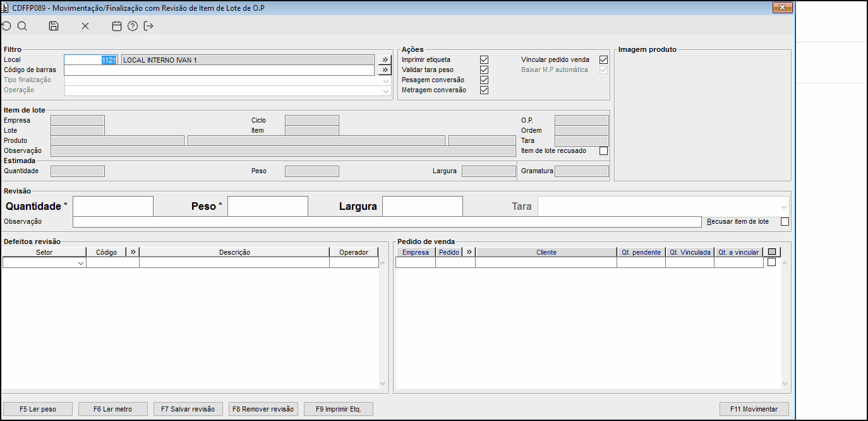Tick the select-all checkbox in Pedido de venda header

pos(772,252)
